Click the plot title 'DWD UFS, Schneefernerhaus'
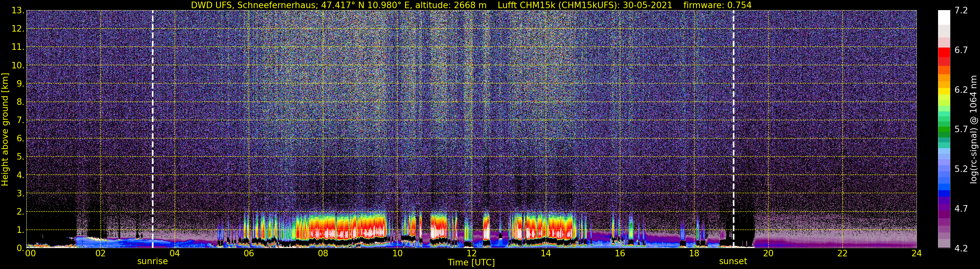The image size is (980, 269). pos(254,5)
